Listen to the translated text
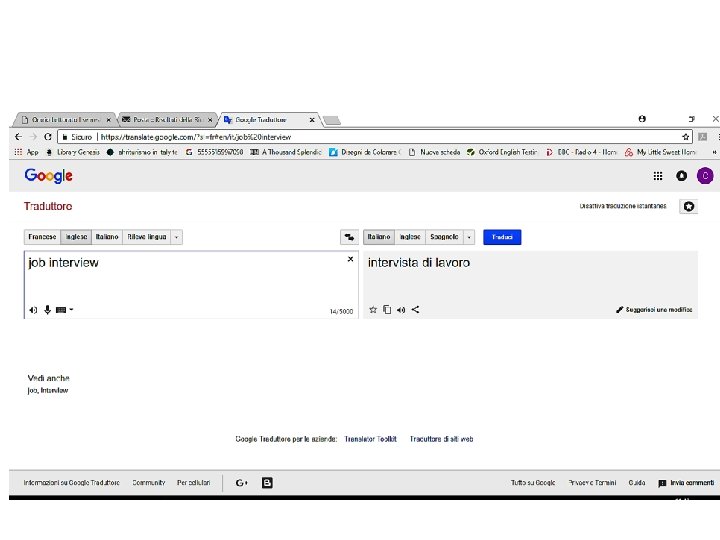 click(x=401, y=310)
